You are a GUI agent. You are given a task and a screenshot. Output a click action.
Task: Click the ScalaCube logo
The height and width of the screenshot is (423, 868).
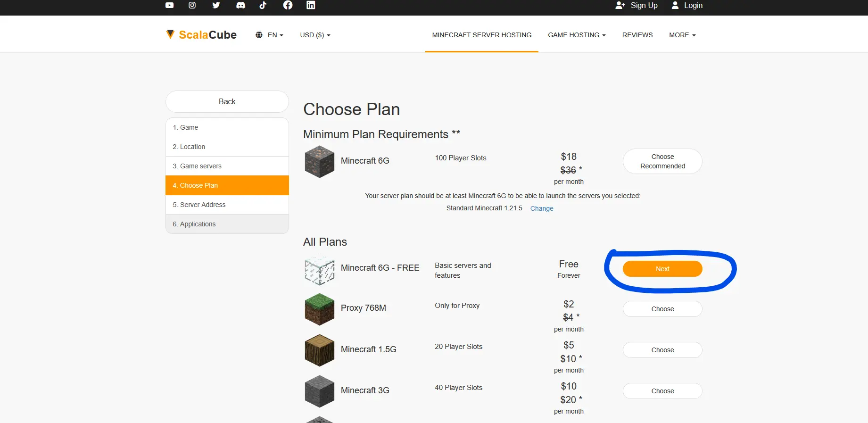click(x=201, y=34)
